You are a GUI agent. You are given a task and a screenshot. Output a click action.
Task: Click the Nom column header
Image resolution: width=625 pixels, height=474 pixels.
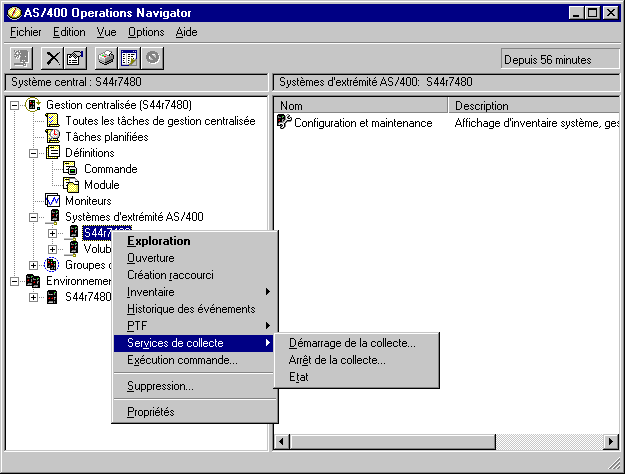(x=361, y=106)
